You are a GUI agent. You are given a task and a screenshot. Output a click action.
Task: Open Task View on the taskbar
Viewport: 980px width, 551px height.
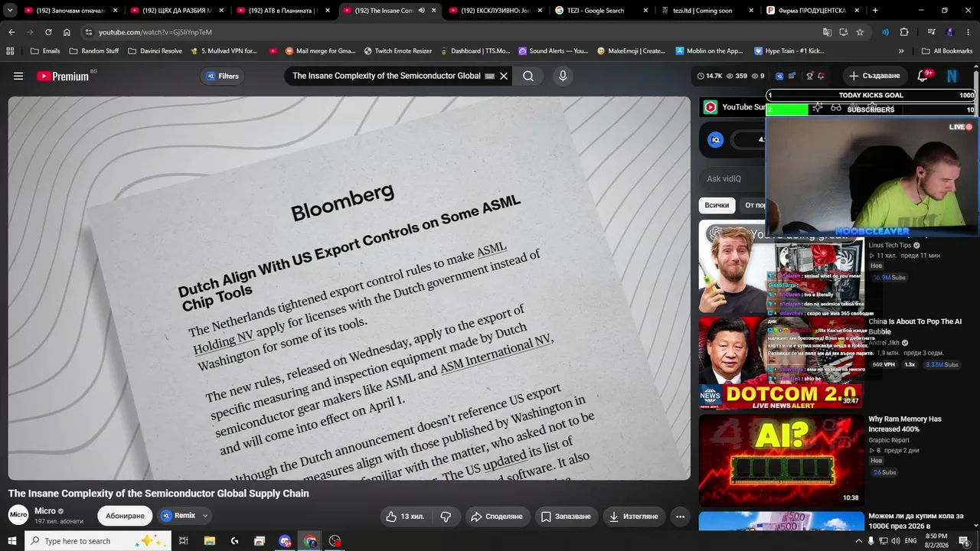[x=184, y=541]
